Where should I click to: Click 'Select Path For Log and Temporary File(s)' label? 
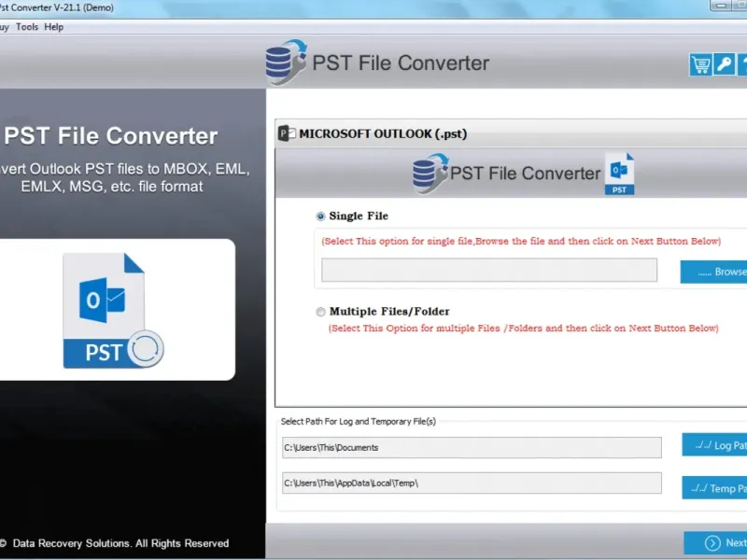(x=359, y=422)
